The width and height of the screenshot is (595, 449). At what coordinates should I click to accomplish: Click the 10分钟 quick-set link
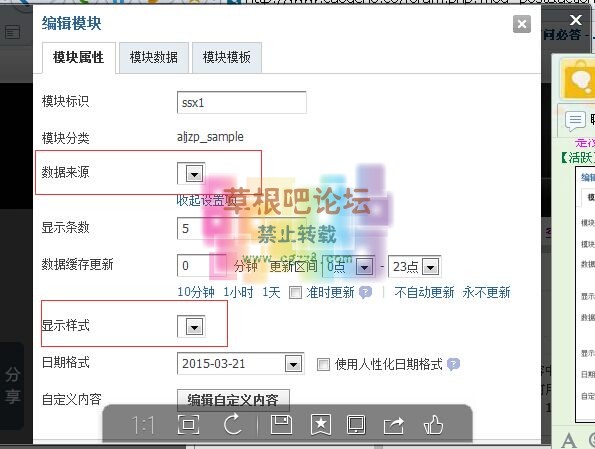[x=196, y=292]
